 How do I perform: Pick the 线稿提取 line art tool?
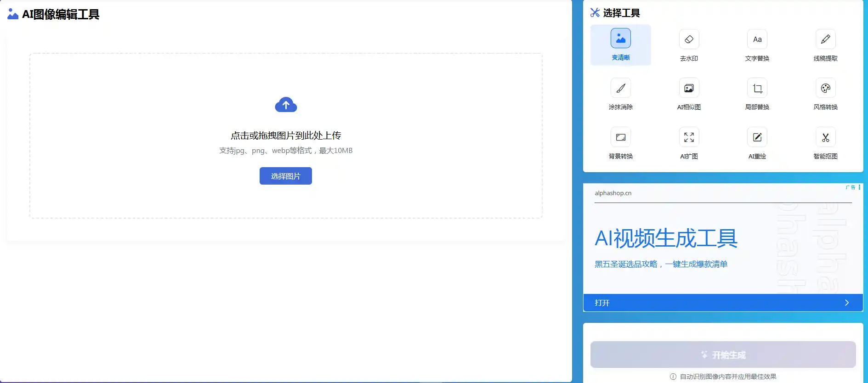pos(825,45)
